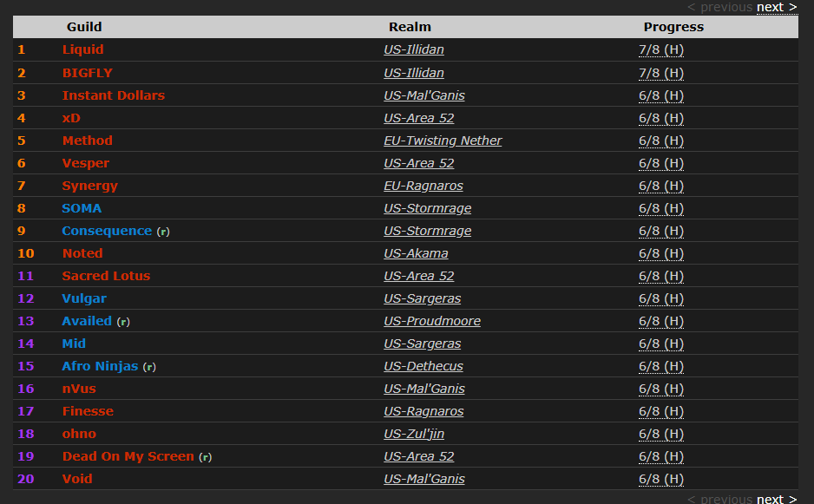
Task: Open US-Mal'Ganis realm in Void's row
Action: 424,479
